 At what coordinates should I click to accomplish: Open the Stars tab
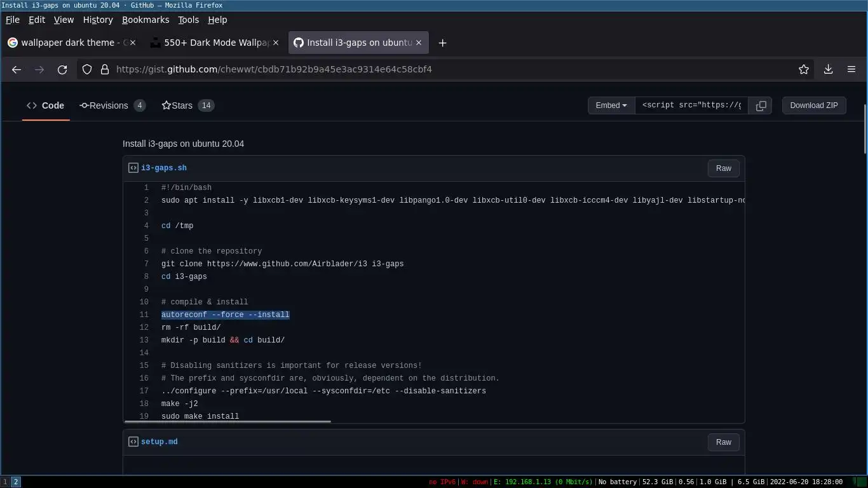point(187,105)
